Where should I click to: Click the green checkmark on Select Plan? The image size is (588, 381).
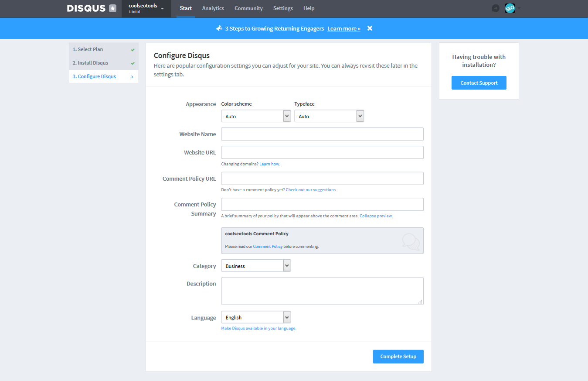(133, 50)
